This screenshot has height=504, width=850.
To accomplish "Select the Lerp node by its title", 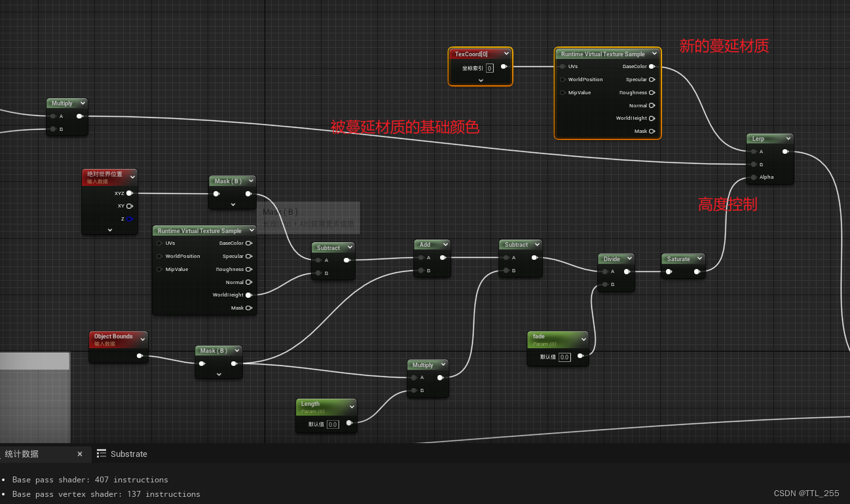I will point(758,139).
